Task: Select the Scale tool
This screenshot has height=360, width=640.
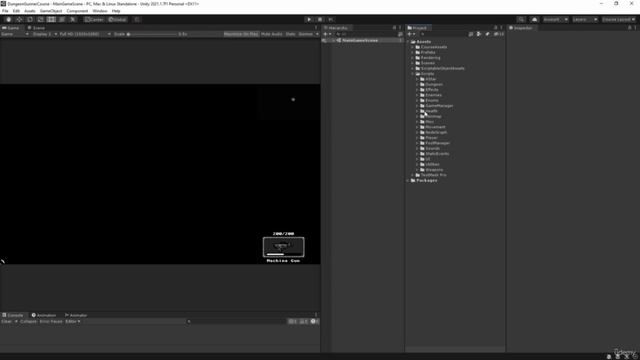Action: tap(40, 20)
